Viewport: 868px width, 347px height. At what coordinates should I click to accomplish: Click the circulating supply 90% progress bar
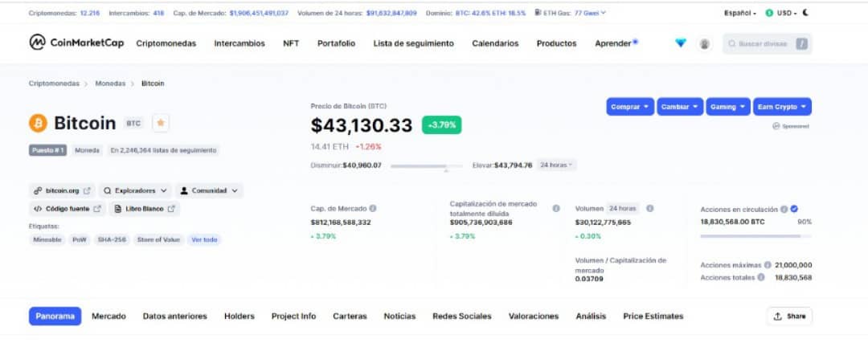(x=755, y=236)
